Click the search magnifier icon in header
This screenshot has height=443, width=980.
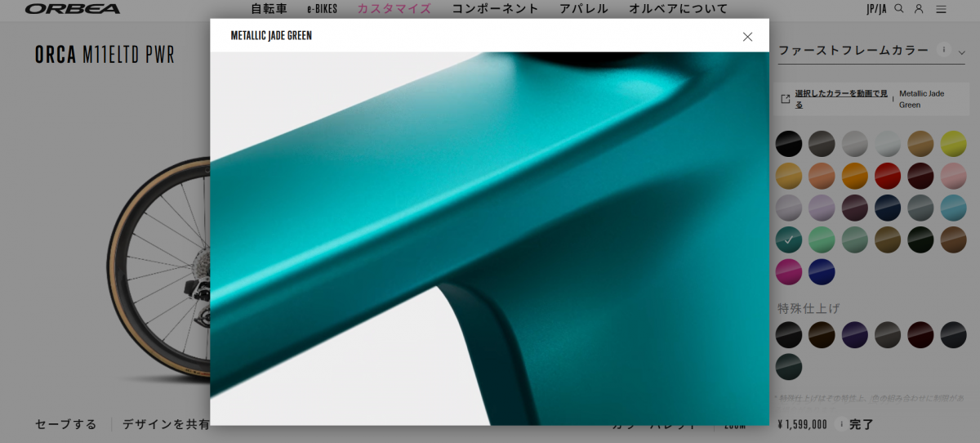tap(899, 9)
